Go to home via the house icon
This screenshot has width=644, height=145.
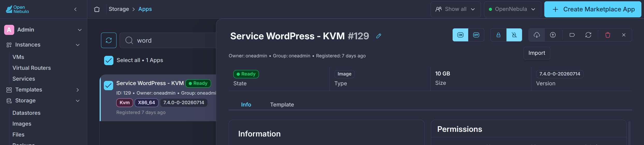(x=97, y=9)
